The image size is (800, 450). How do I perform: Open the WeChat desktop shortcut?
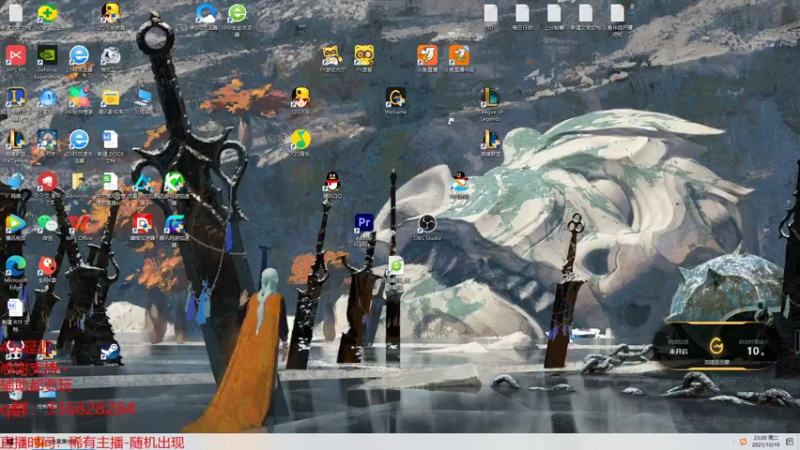coord(47,223)
